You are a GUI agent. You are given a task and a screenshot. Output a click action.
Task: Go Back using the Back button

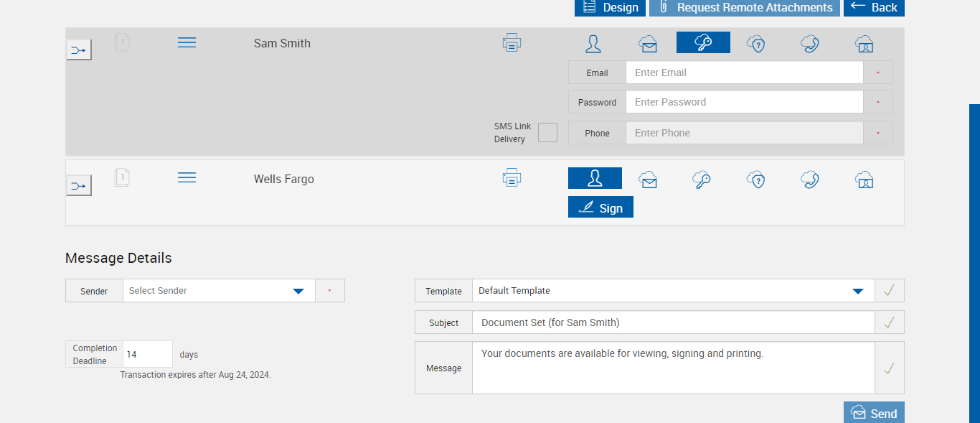click(874, 7)
